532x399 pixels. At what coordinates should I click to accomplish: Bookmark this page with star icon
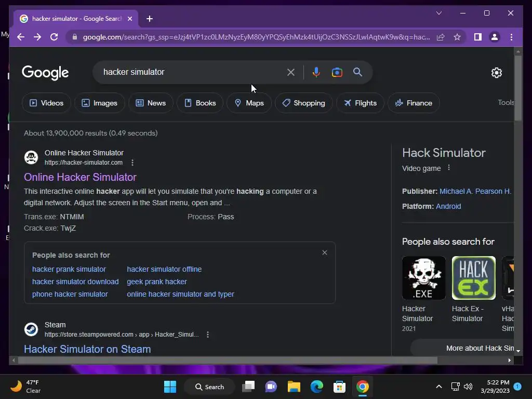(457, 37)
